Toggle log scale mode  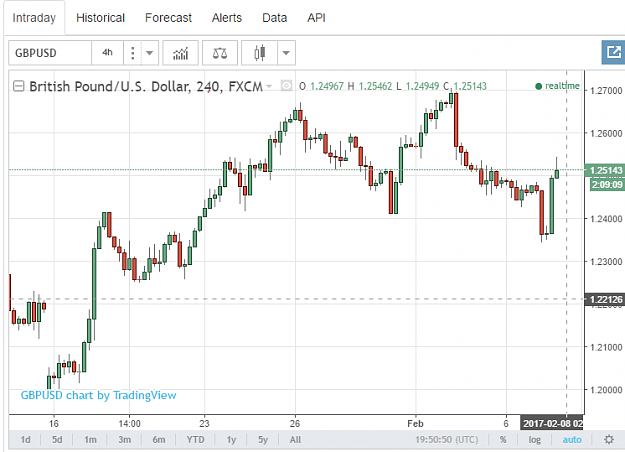click(x=535, y=440)
